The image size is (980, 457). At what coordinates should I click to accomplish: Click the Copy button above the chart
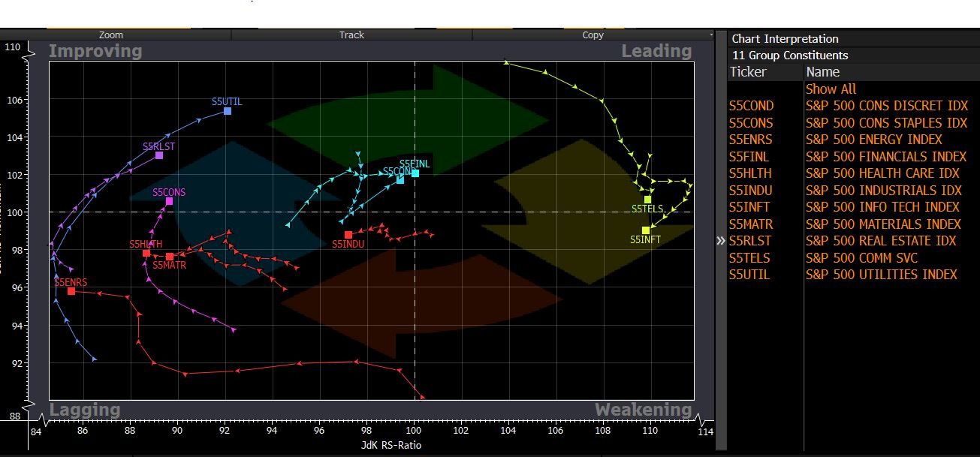click(x=593, y=35)
